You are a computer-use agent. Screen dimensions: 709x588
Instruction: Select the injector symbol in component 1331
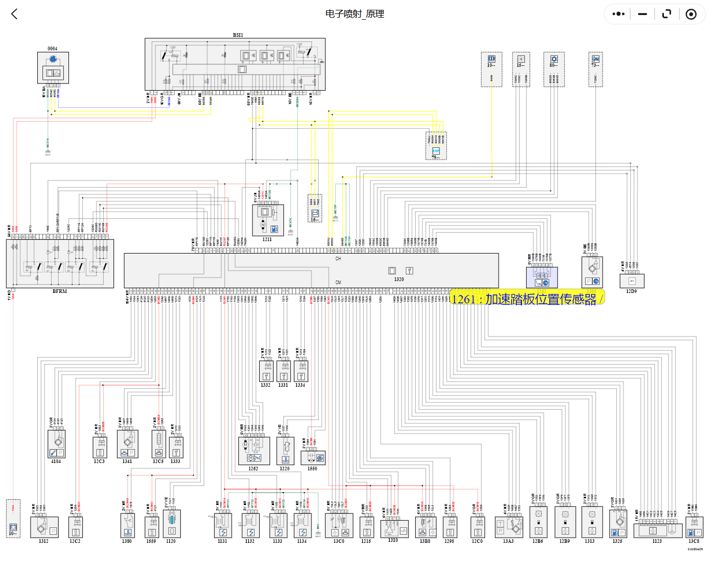[x=283, y=376]
